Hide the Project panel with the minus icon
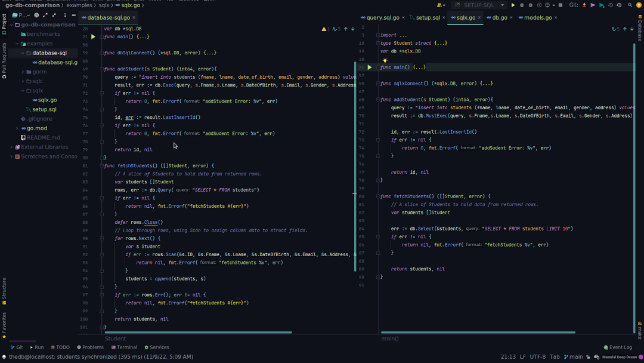This screenshot has width=644, height=363. [x=73, y=15]
